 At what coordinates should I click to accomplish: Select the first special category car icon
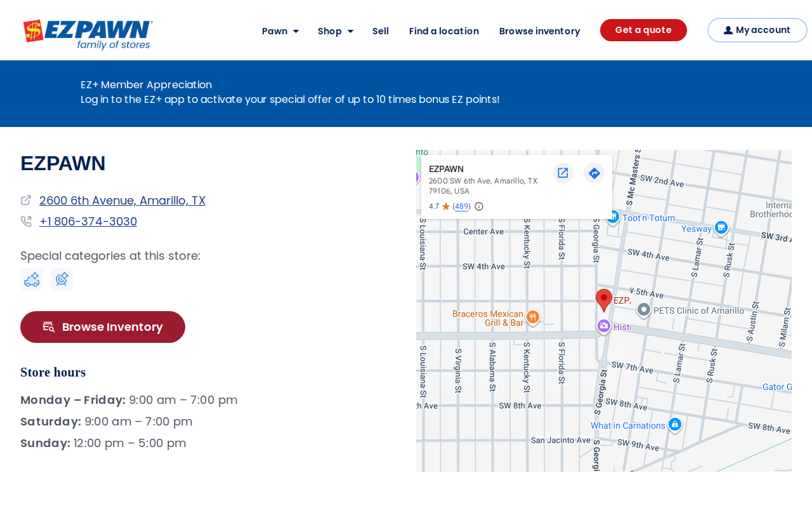click(32, 279)
